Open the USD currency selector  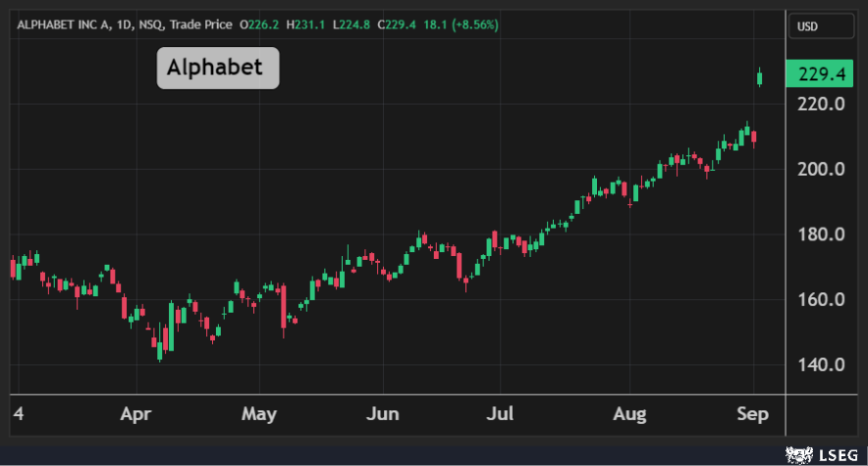click(x=806, y=26)
